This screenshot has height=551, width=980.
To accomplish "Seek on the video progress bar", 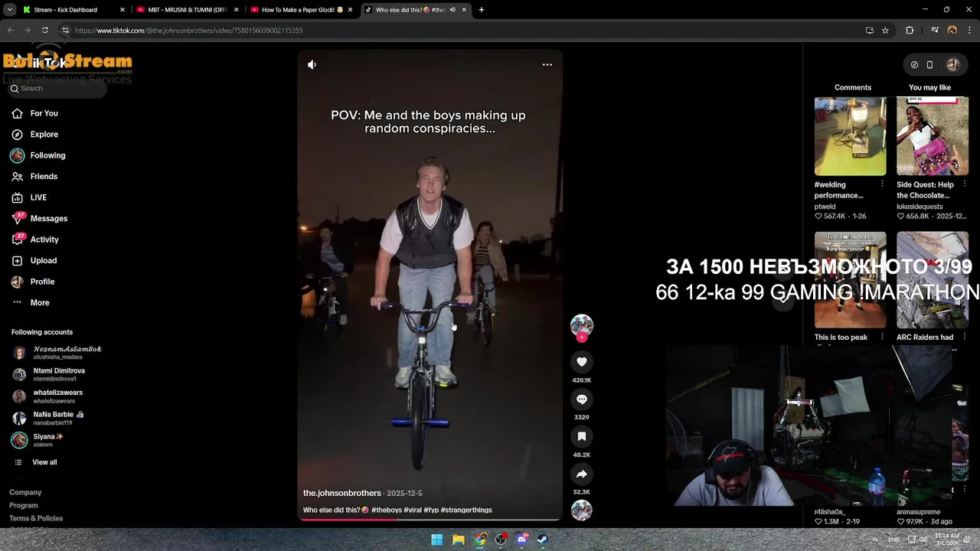I will [x=430, y=520].
